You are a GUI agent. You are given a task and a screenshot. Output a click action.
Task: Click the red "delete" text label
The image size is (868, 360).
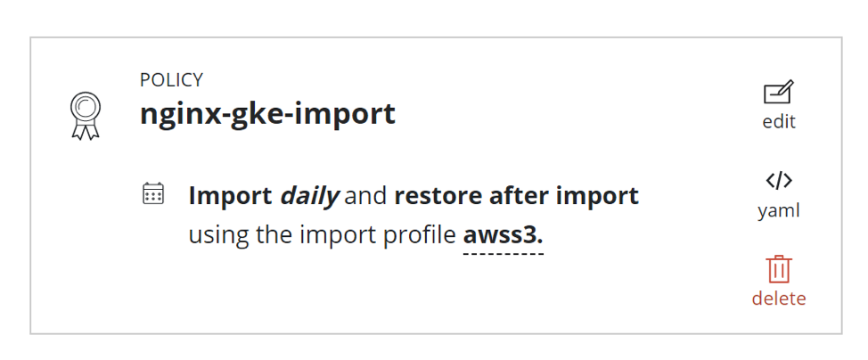tap(779, 299)
